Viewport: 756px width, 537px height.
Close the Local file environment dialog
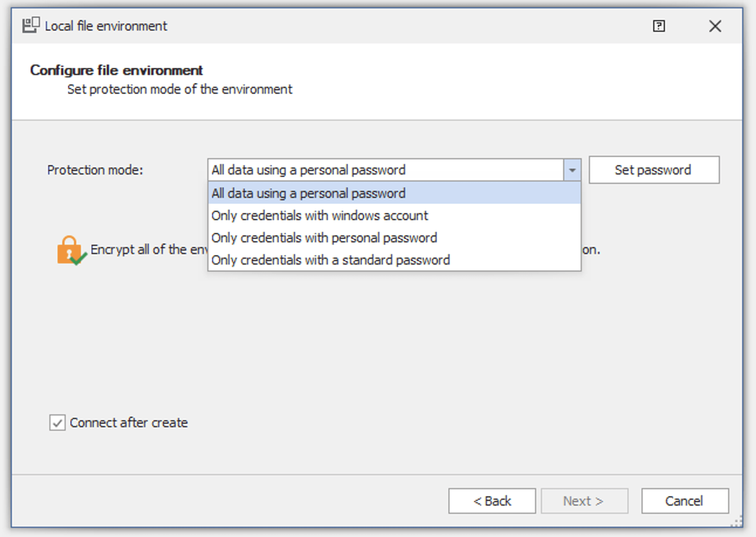click(x=715, y=26)
